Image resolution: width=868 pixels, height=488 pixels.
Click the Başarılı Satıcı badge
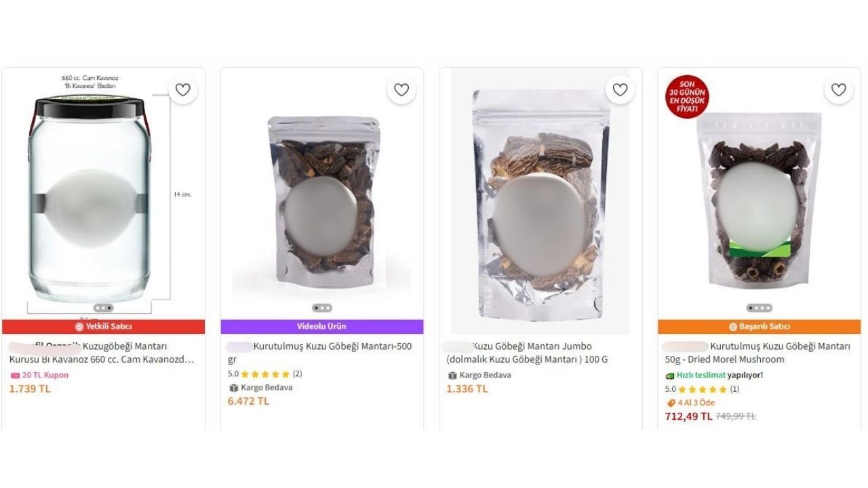759,327
